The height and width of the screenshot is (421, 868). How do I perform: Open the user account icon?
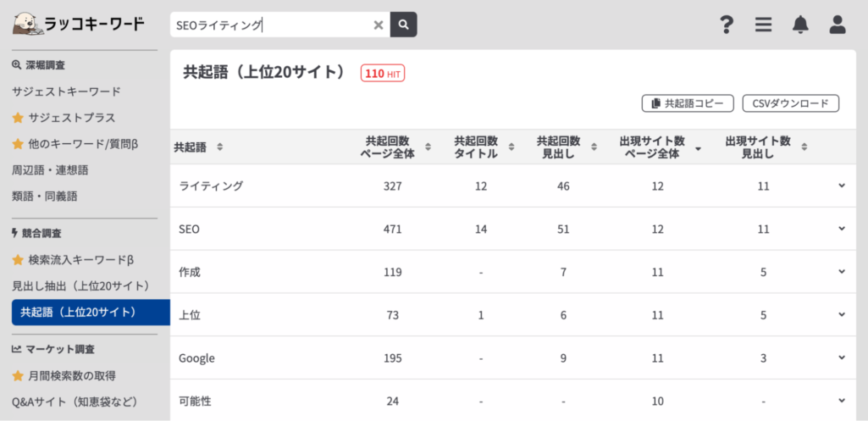tap(838, 25)
